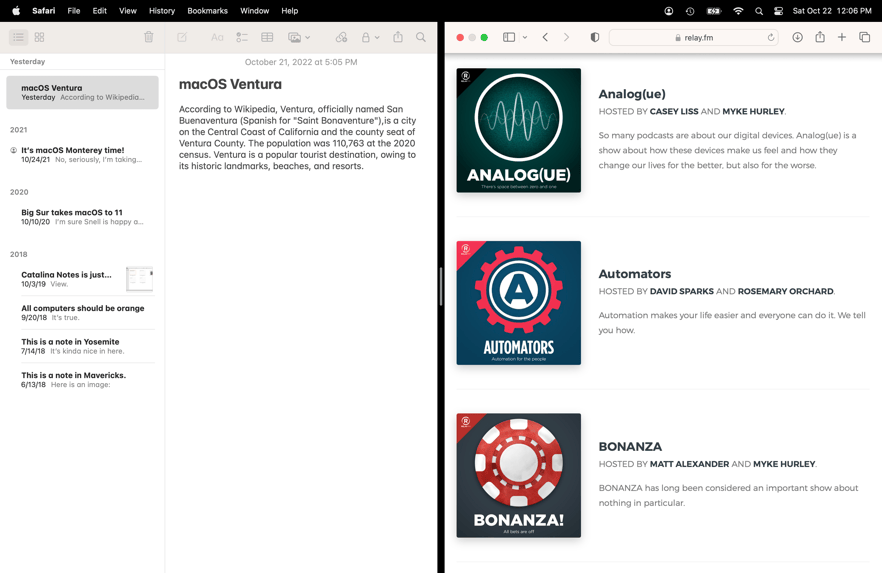
Task: Click the relay.fm address bar
Action: coord(694,38)
